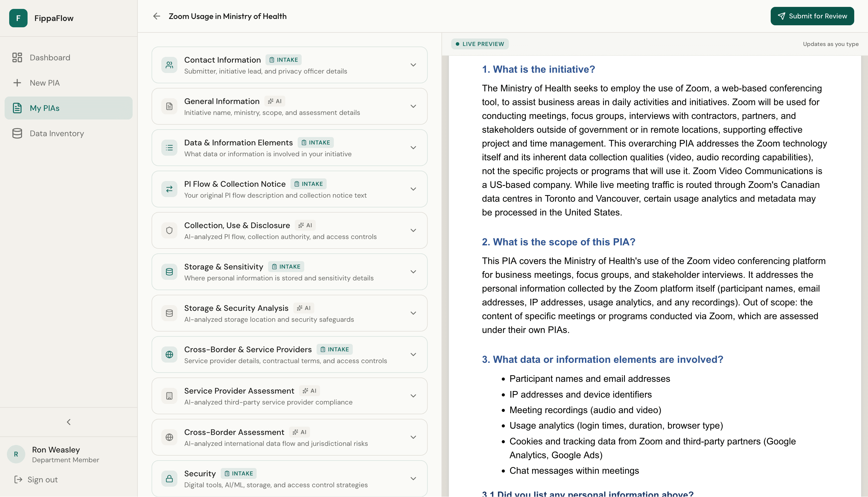868x497 pixels.
Task: Click the New PIA plus icon
Action: (17, 83)
